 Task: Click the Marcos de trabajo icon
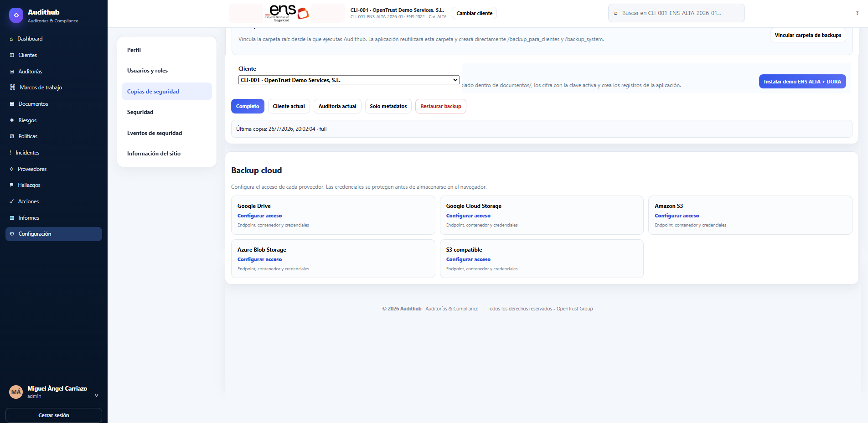coord(12,88)
